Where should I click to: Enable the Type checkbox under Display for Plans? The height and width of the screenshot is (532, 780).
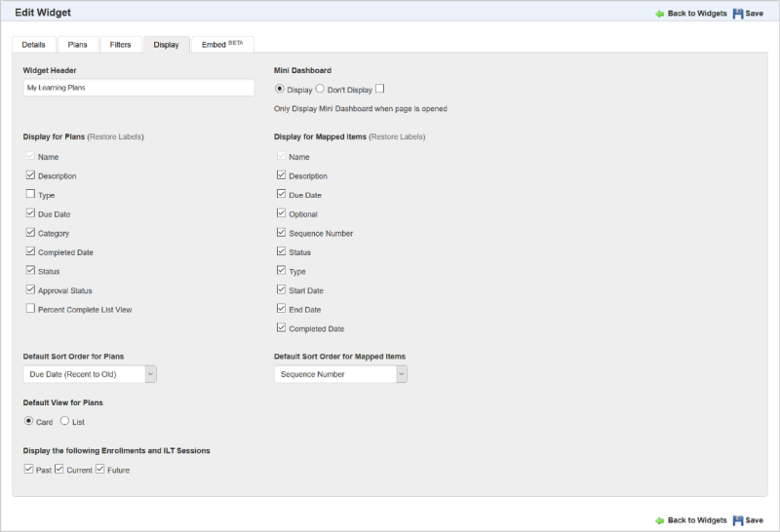pyautogui.click(x=30, y=194)
